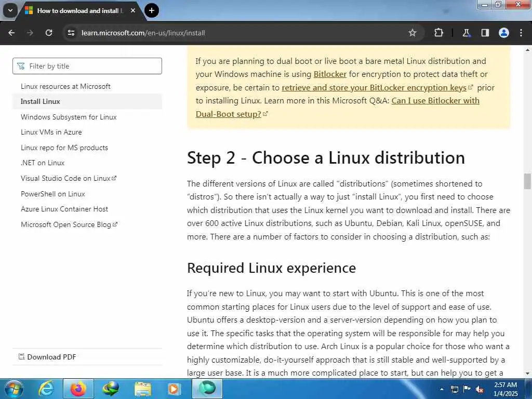This screenshot has width=532, height=399.
Task: Click the Filter by title field
Action: [87, 66]
